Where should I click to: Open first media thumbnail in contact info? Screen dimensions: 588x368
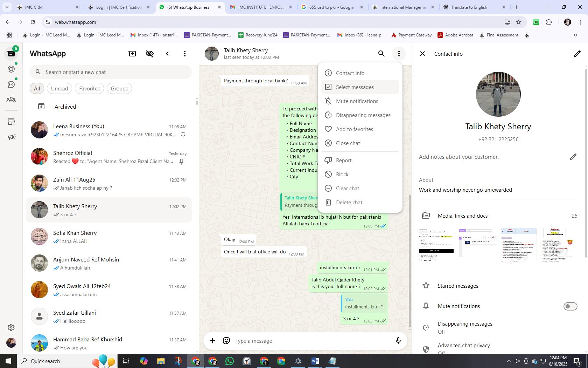[436, 245]
